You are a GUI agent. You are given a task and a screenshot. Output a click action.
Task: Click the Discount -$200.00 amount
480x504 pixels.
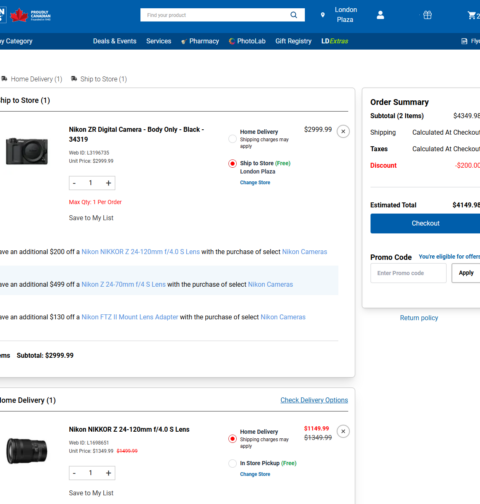click(x=467, y=165)
